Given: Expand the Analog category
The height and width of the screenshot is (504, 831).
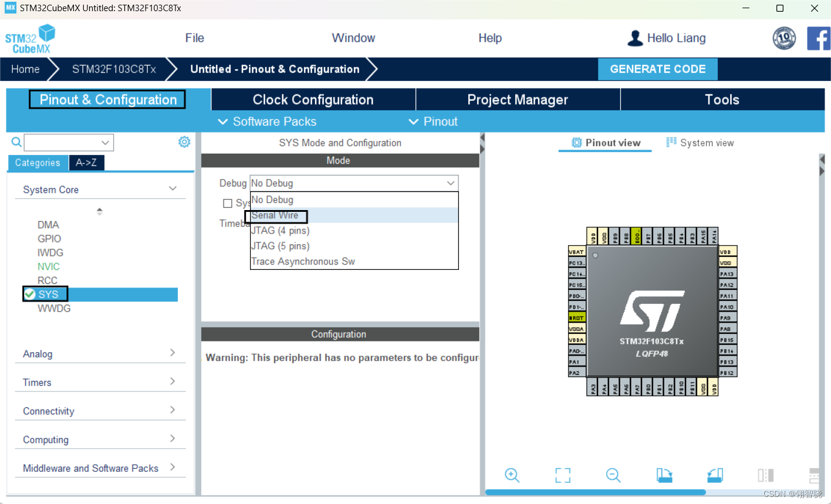Looking at the screenshot, I should point(173,353).
